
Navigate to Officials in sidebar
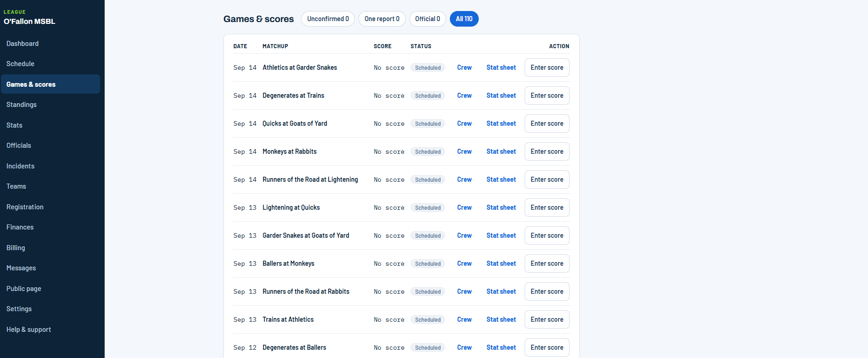pyautogui.click(x=50, y=145)
